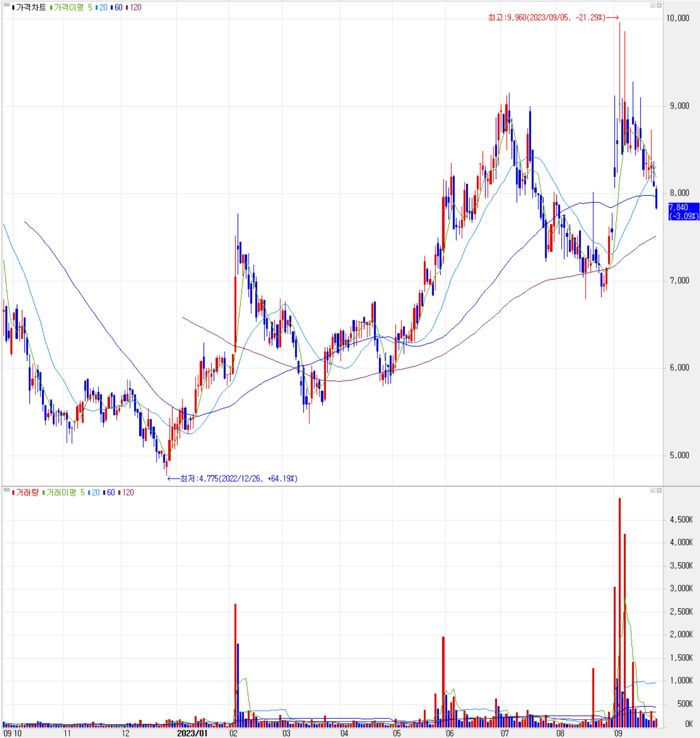Click the 2,500K volume axis label
This screenshot has width=700, height=738.
681,611
